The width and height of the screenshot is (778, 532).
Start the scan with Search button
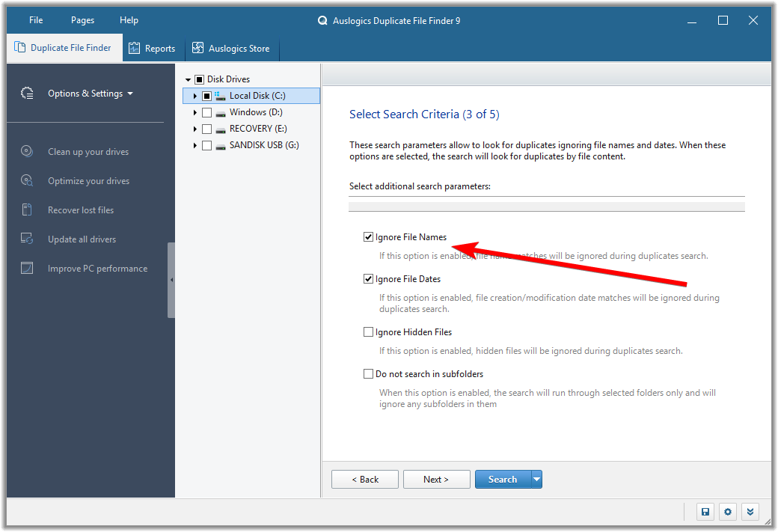click(x=503, y=479)
